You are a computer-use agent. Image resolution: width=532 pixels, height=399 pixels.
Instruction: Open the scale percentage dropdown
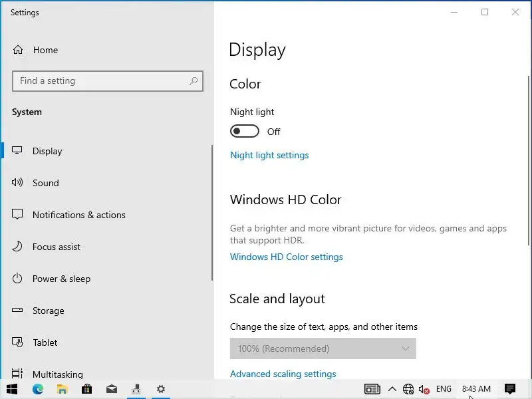(x=323, y=348)
